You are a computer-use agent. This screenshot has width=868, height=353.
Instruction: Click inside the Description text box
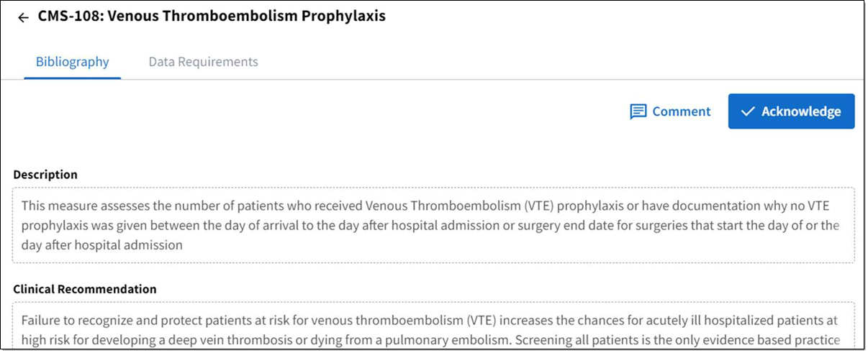pos(433,226)
